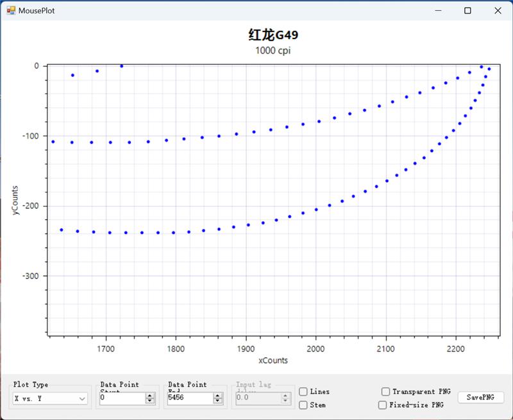The height and width of the screenshot is (420, 513).
Task: Toggle the Stem checkbox
Action: pos(303,405)
